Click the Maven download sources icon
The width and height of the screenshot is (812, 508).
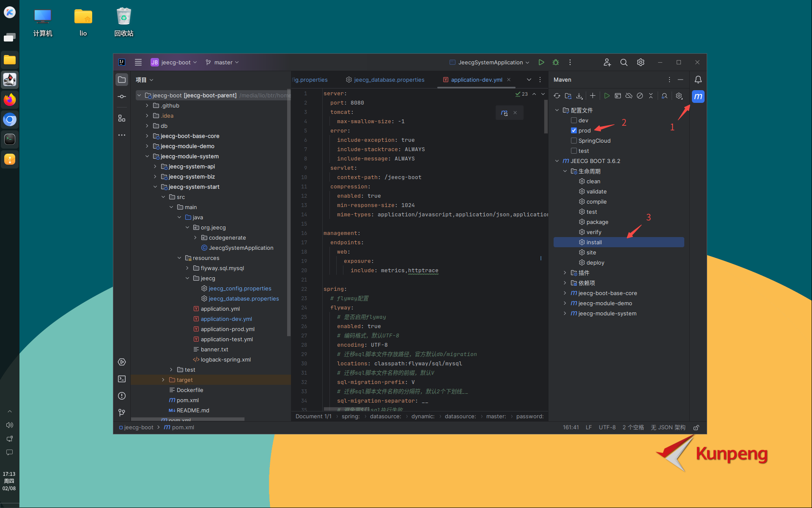[579, 96]
